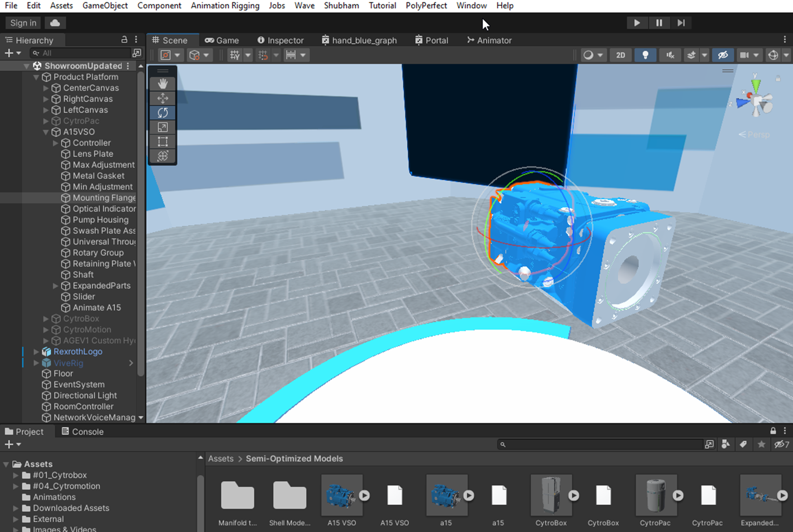793x532 pixels.
Task: Click the Hierarchy search field
Action: [81, 53]
